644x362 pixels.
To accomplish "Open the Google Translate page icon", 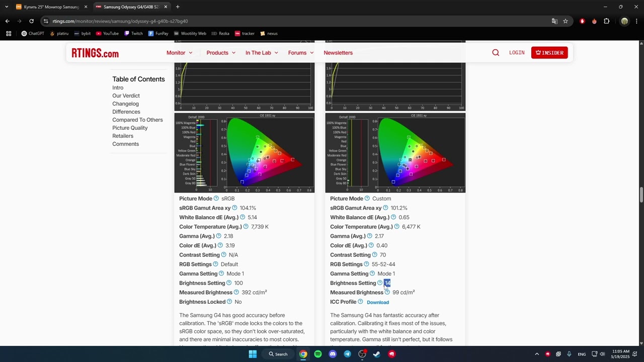I will coord(554,21).
